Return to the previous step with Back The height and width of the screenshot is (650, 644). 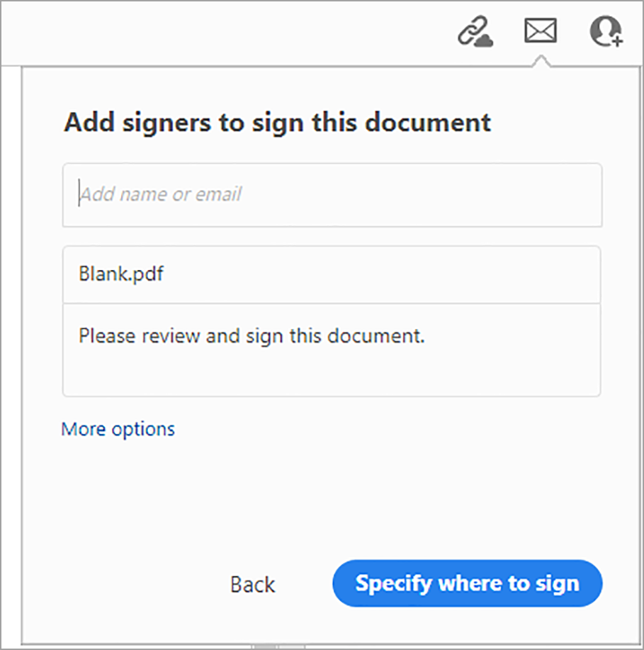[251, 583]
